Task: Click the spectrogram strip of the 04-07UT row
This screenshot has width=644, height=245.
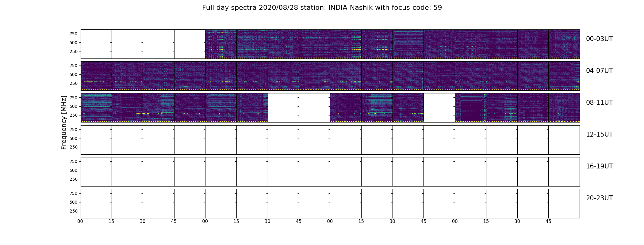Action: point(330,76)
